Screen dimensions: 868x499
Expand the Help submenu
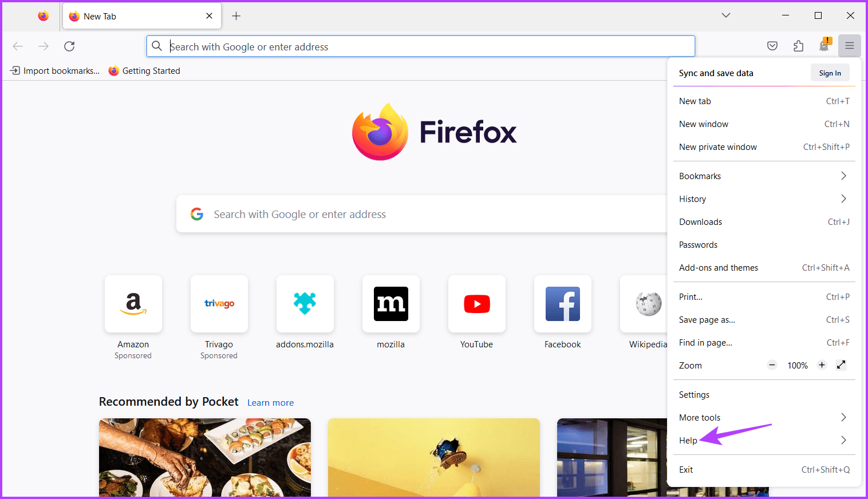764,441
